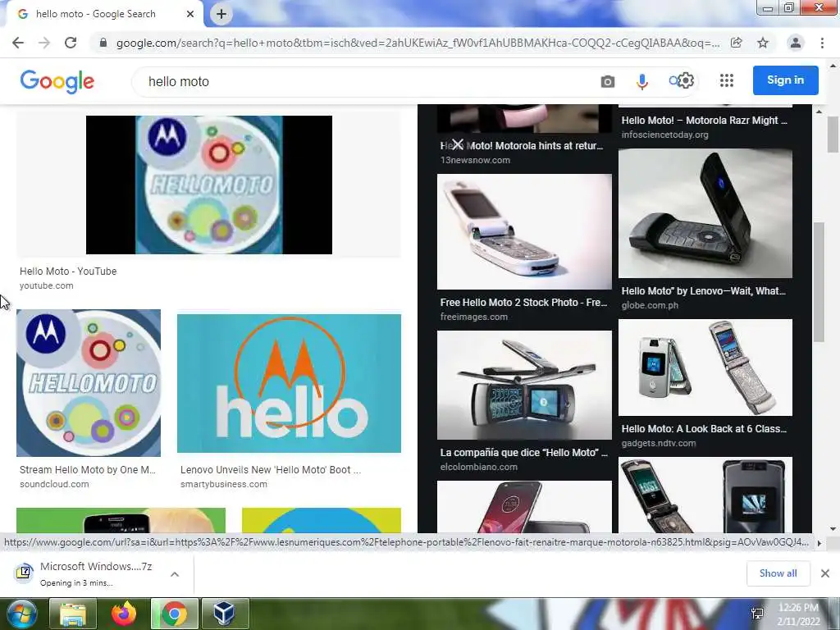Click the elcolombiano.com source text
The height and width of the screenshot is (630, 840).
479,467
